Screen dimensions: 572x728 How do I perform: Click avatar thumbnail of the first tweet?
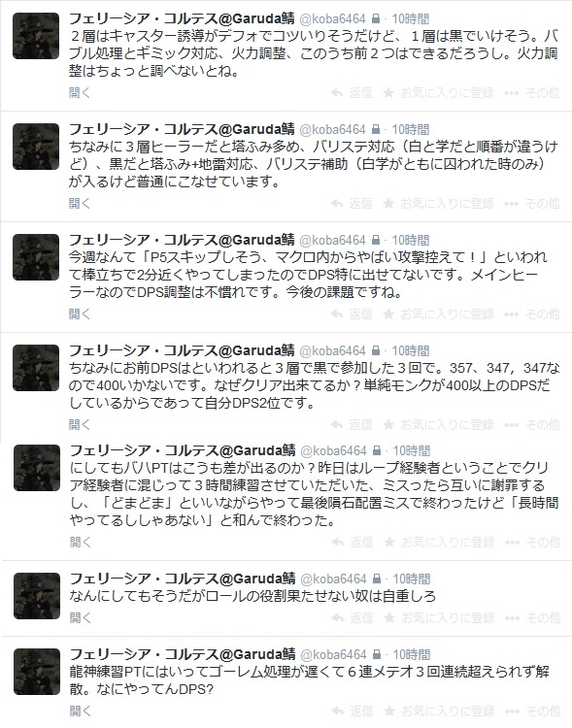tap(36, 36)
